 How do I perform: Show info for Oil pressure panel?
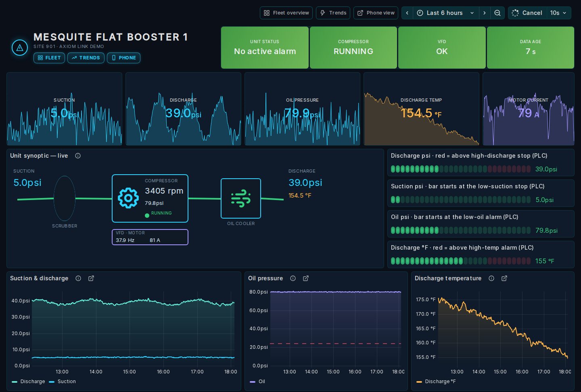point(293,278)
